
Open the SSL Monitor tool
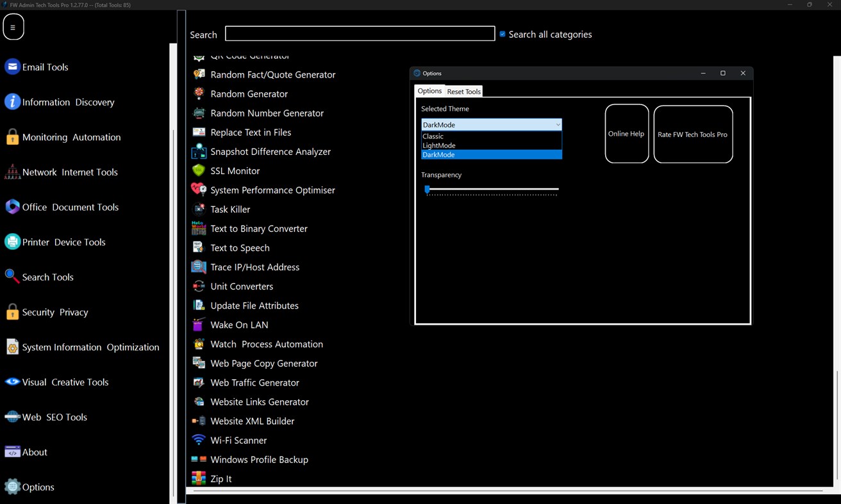pyautogui.click(x=235, y=170)
